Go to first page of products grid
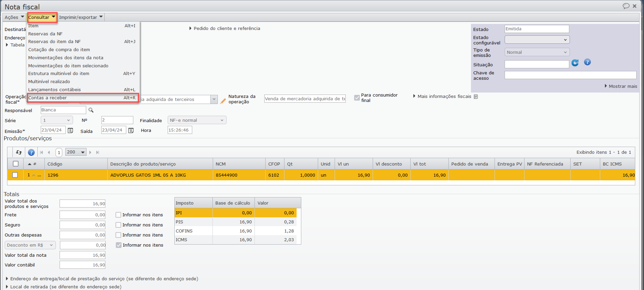The width and height of the screenshot is (644, 290). (x=41, y=152)
